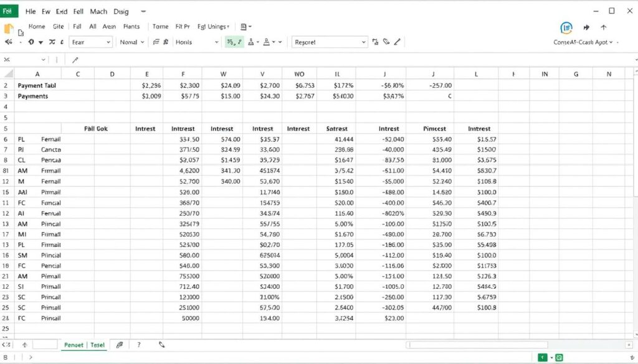Expand the Fgl Unings dropdown
The image size is (638, 364).
213,27
